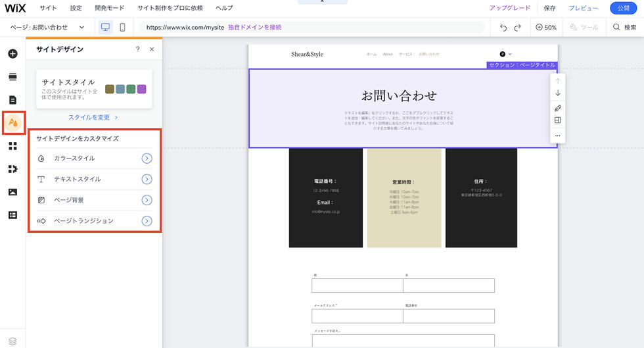Click the メッセージを記入 text field
The height and width of the screenshot is (348, 644).
coord(403,341)
